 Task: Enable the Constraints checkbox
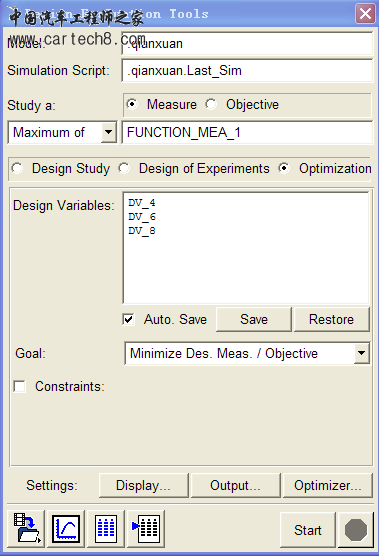coord(19,386)
